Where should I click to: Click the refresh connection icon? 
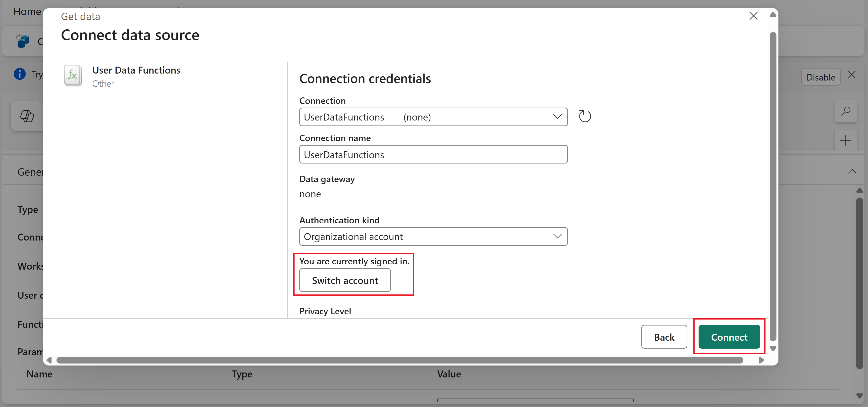point(585,117)
